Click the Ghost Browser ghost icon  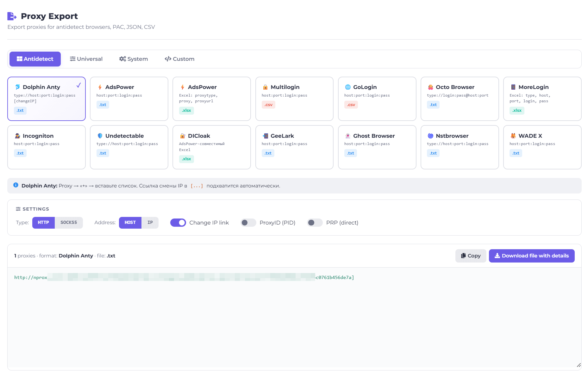(x=348, y=136)
